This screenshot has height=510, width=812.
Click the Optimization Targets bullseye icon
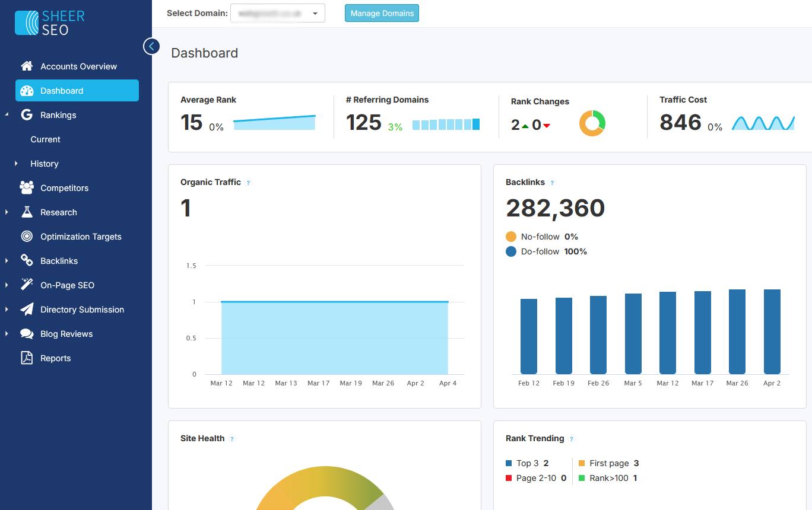pyautogui.click(x=26, y=236)
